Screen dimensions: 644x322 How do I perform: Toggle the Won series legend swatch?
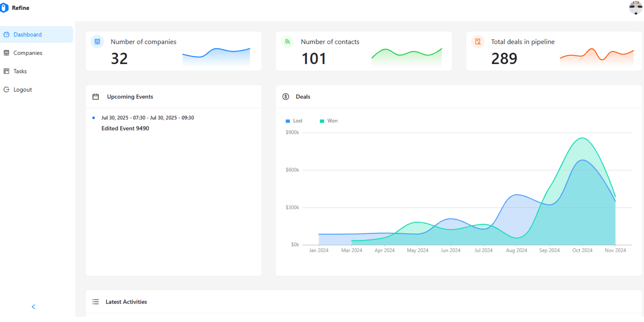coord(322,121)
